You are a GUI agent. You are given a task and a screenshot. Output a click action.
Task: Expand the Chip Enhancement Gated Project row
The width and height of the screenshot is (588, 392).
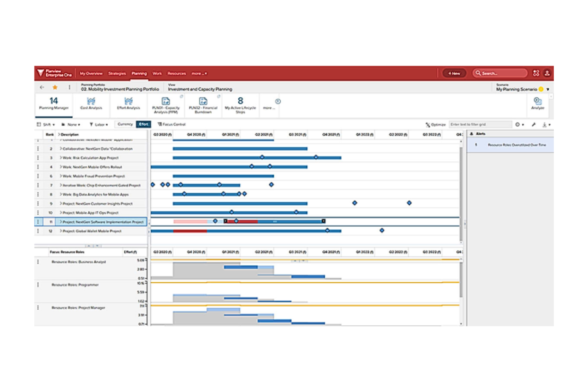pos(60,185)
